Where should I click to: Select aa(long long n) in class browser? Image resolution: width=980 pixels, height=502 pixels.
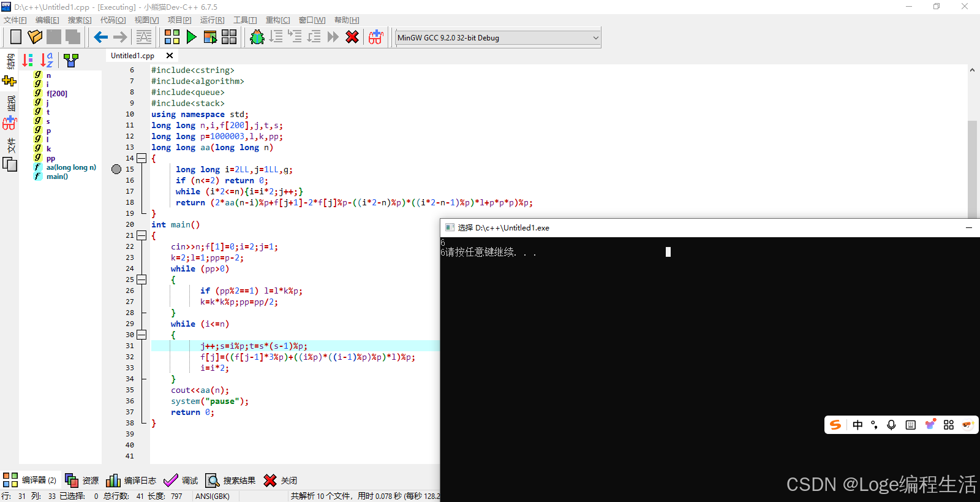click(x=71, y=167)
